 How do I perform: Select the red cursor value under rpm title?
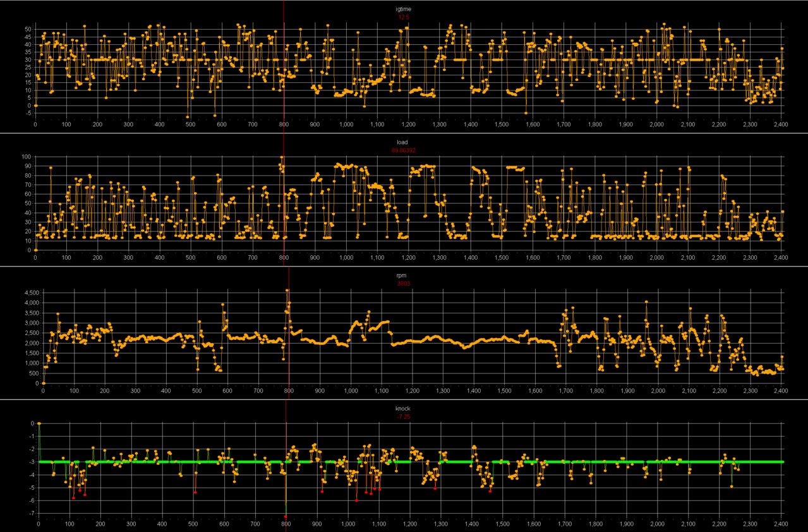pos(404,284)
